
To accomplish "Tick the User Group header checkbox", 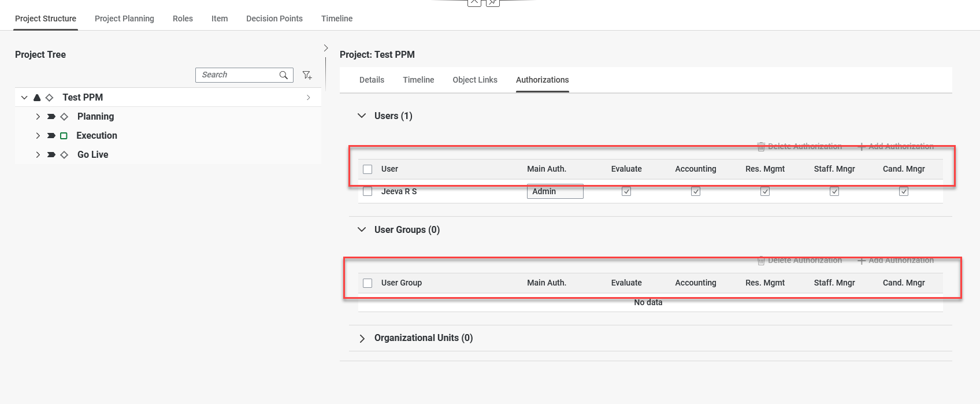I will pyautogui.click(x=367, y=283).
